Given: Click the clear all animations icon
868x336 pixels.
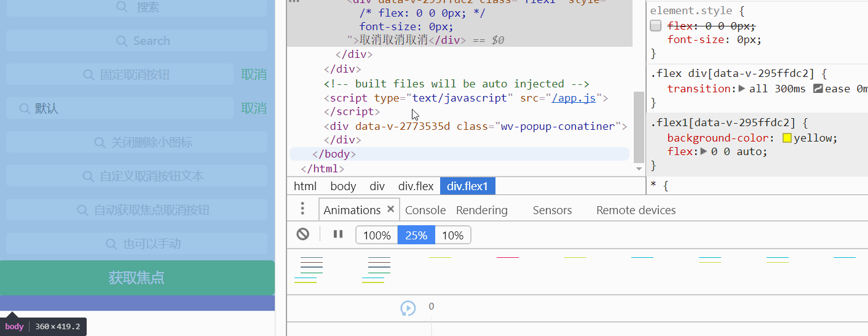Looking at the screenshot, I should tap(303, 234).
